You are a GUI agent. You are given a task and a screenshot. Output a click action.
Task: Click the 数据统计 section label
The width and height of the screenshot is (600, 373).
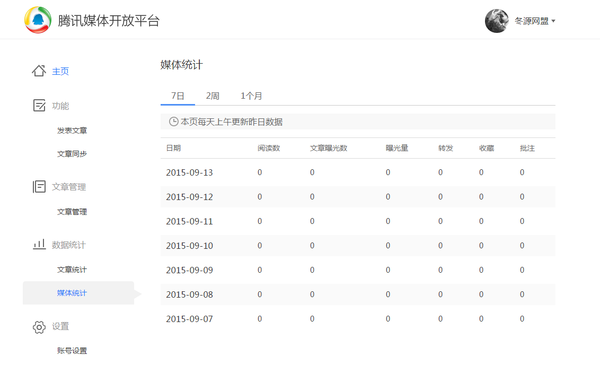[x=69, y=245]
